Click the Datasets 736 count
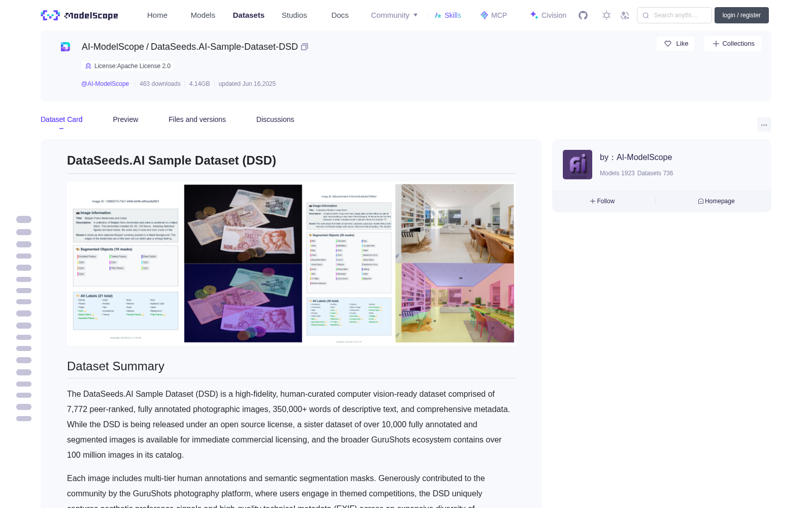This screenshot has width=812, height=508. pyautogui.click(x=655, y=173)
